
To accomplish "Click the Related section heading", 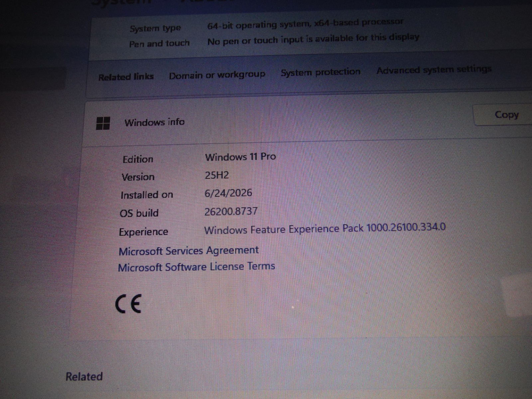I will [84, 377].
